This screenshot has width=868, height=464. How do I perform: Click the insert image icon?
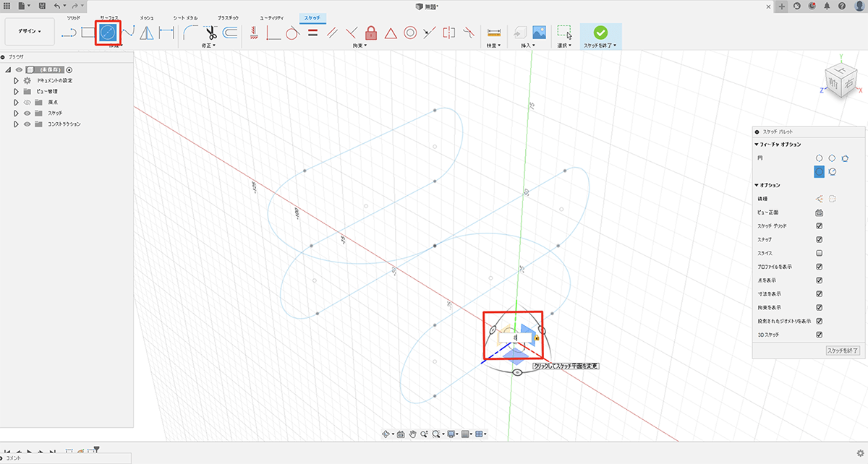pos(539,33)
